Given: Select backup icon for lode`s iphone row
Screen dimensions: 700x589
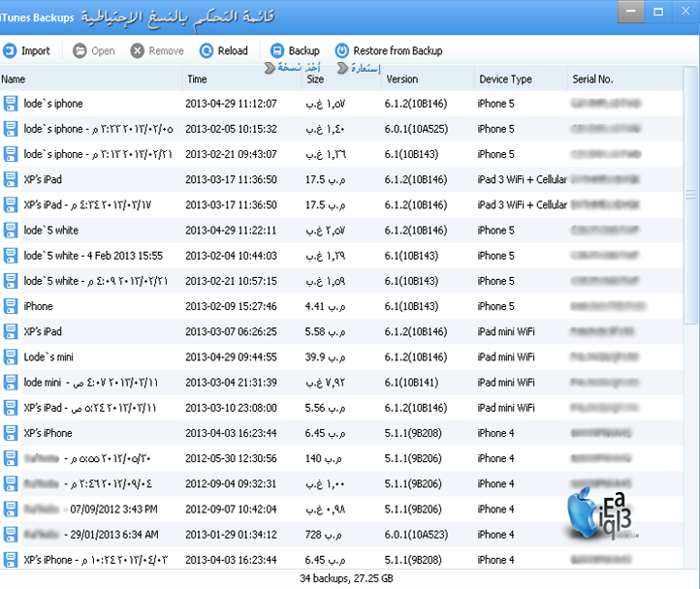Looking at the screenshot, I should pyautogui.click(x=11, y=104).
